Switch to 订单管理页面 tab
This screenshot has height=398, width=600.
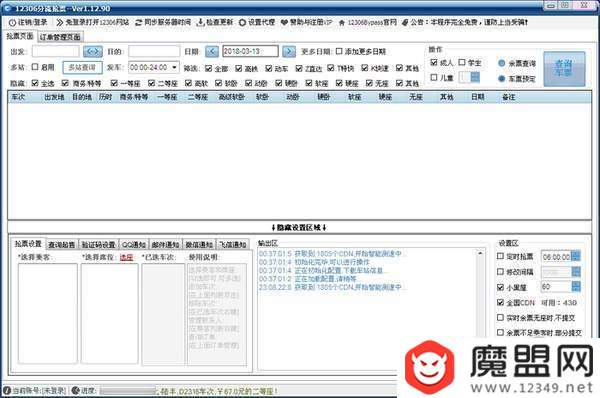60,37
